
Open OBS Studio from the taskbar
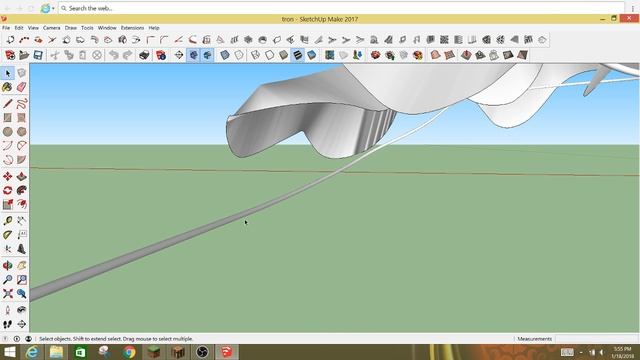[x=202, y=352]
